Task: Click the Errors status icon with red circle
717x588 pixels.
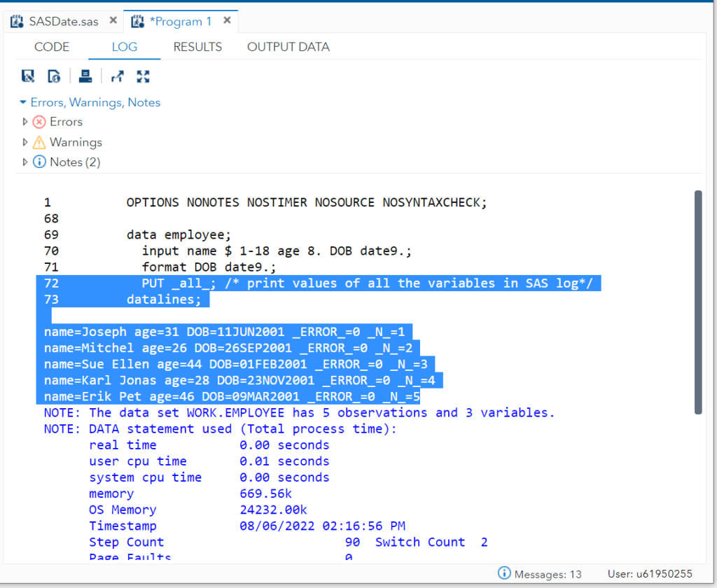Action: click(39, 121)
